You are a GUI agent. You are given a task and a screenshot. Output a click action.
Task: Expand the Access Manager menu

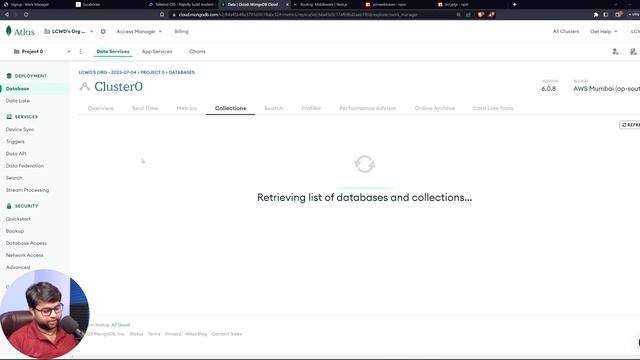[x=139, y=31]
